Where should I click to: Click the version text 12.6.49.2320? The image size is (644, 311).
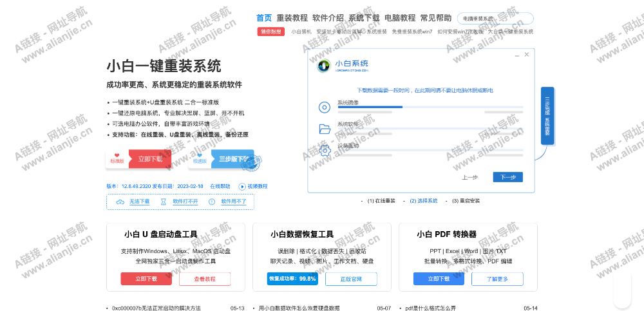pos(137,186)
